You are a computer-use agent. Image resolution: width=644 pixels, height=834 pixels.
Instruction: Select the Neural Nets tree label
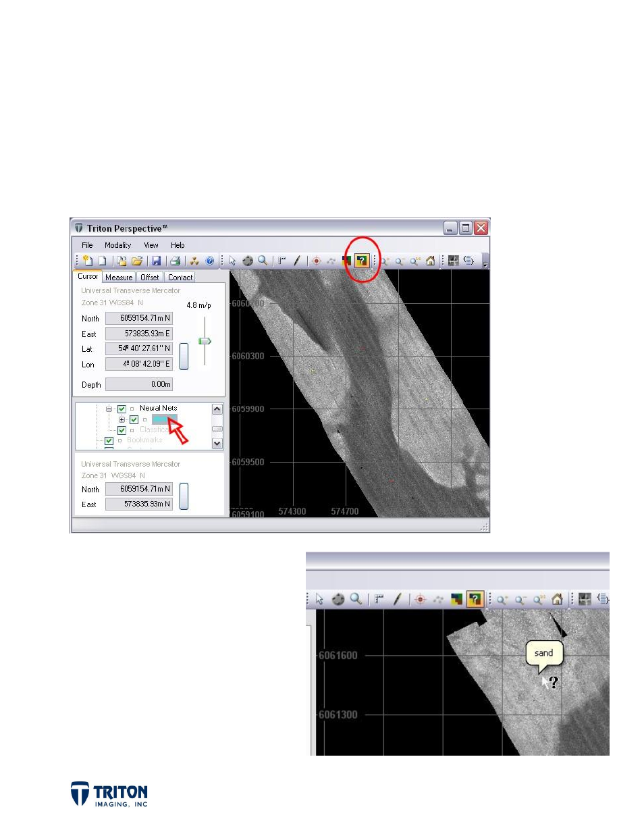[x=159, y=409]
